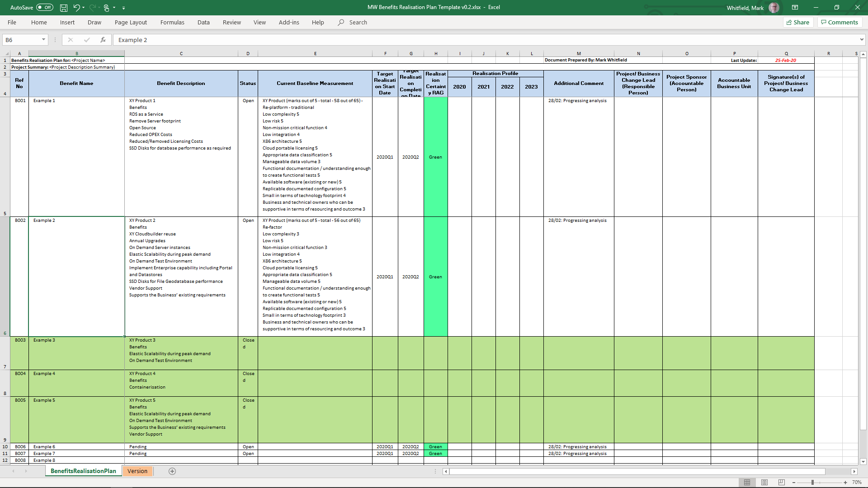Screen dimensions: 868x488
Task: Click the Search box in ribbon
Action: click(358, 22)
